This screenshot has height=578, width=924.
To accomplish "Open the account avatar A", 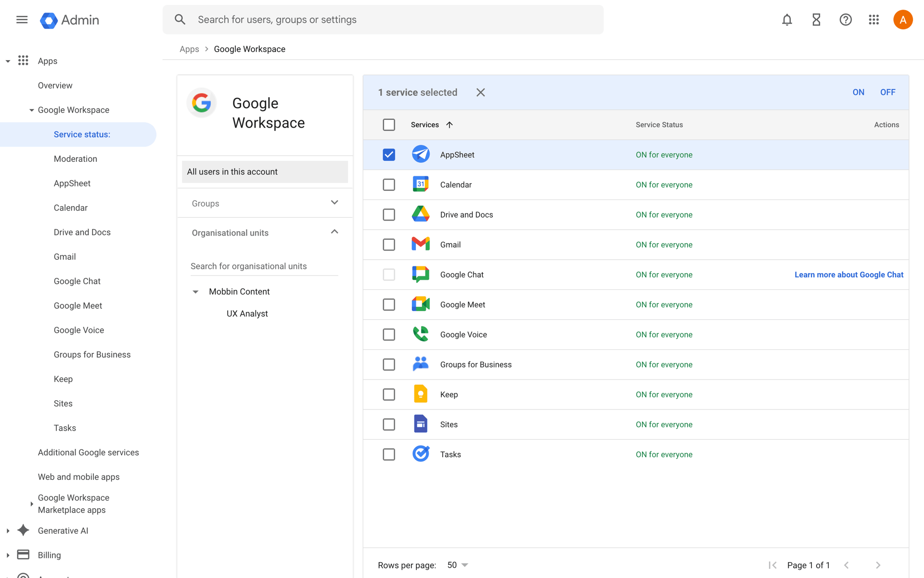I will tap(903, 20).
